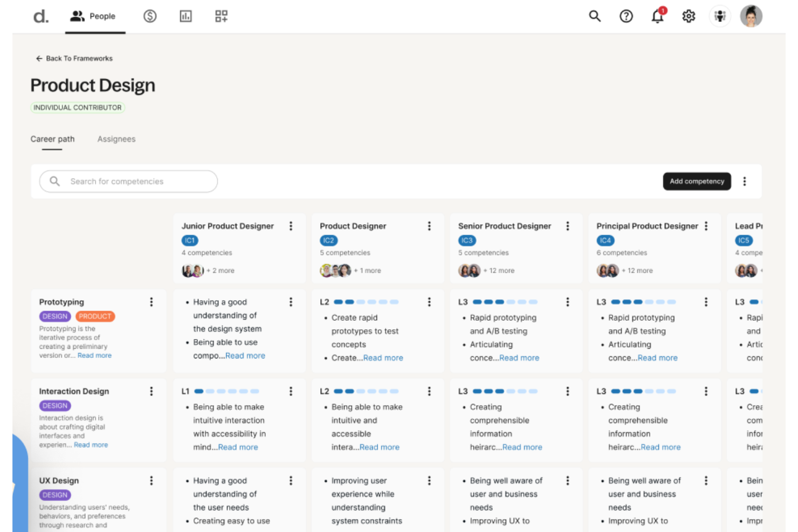Open the help question-mark icon
The height and width of the screenshot is (532, 798).
click(x=626, y=16)
